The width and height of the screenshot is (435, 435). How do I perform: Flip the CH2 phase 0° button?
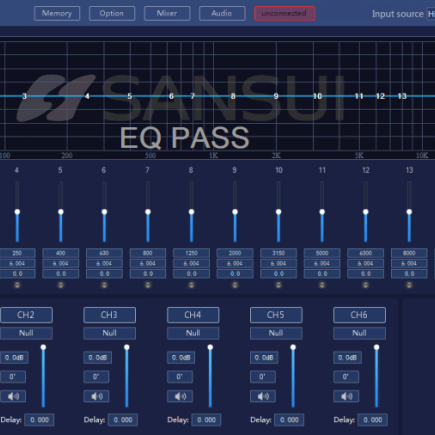(13, 377)
